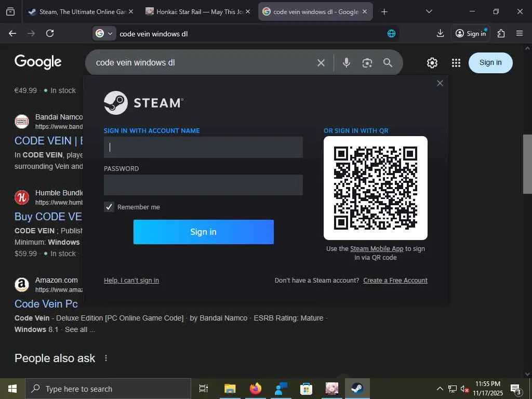
Task: Click the page vertical scrollbar thumb
Action: click(x=527, y=164)
